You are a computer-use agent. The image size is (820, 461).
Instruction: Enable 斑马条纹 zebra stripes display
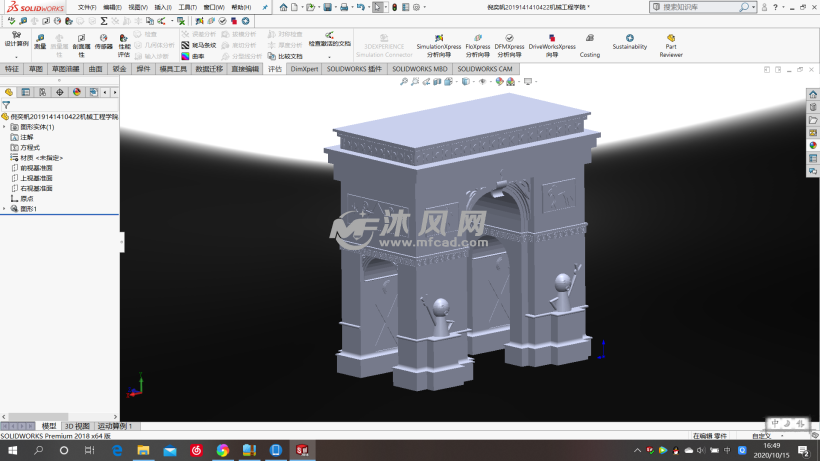click(x=199, y=45)
